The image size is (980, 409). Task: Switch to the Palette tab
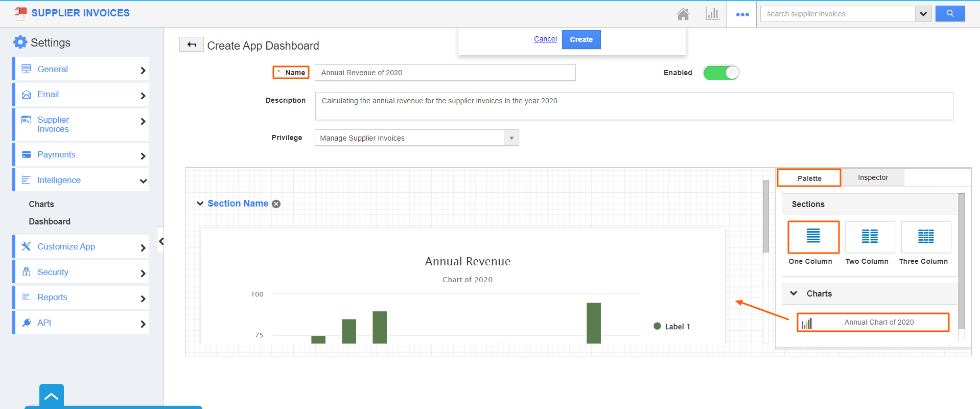[809, 178]
